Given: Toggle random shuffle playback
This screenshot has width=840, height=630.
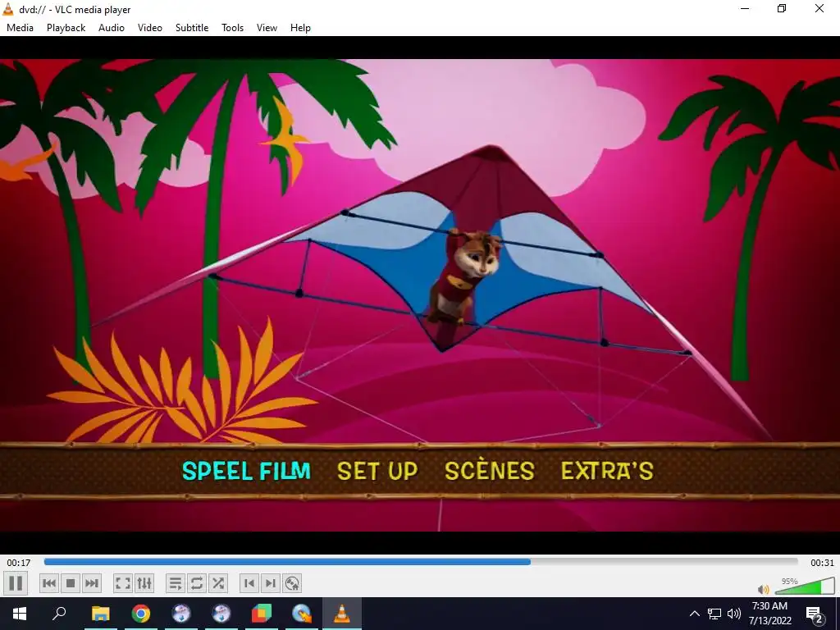Looking at the screenshot, I should (x=218, y=583).
